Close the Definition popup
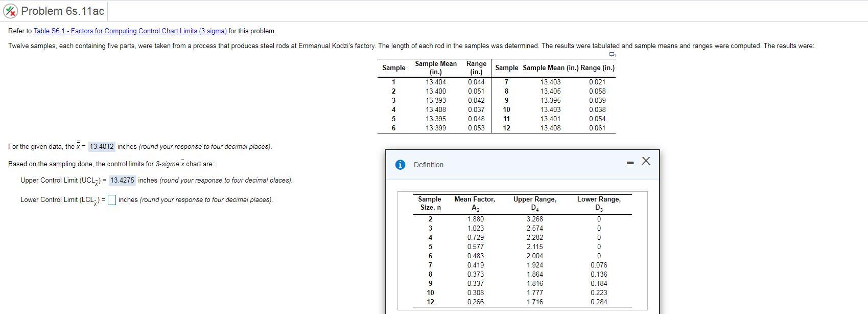The height and width of the screenshot is (314, 868). tap(646, 161)
